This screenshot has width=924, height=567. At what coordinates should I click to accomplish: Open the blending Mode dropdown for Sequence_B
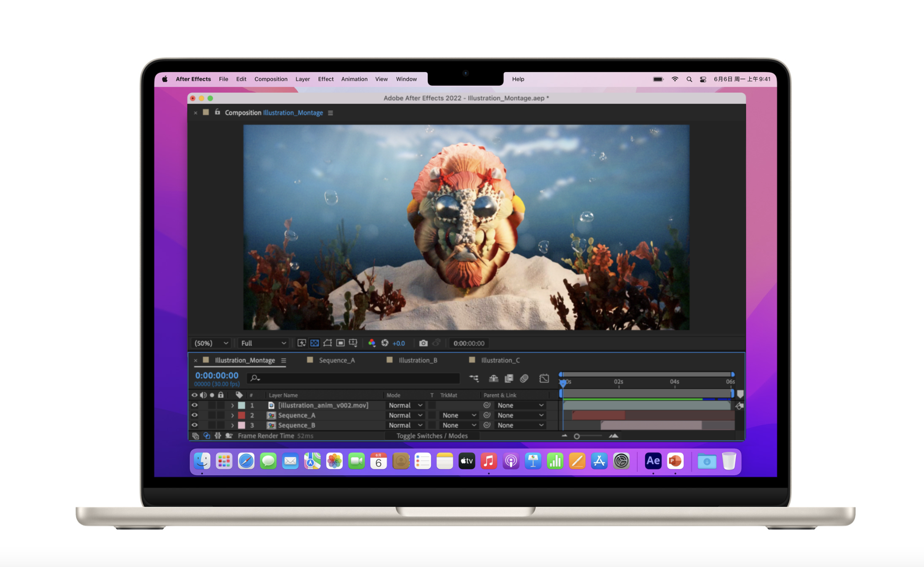point(405,425)
